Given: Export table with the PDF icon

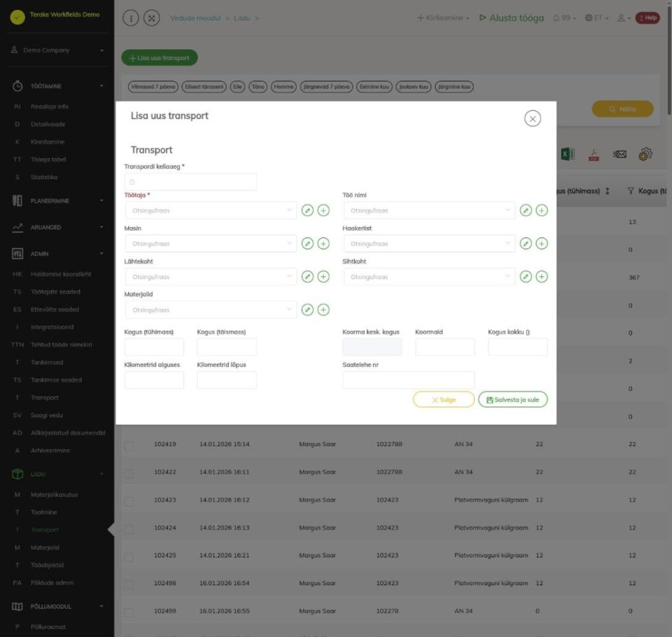Looking at the screenshot, I should coord(593,154).
